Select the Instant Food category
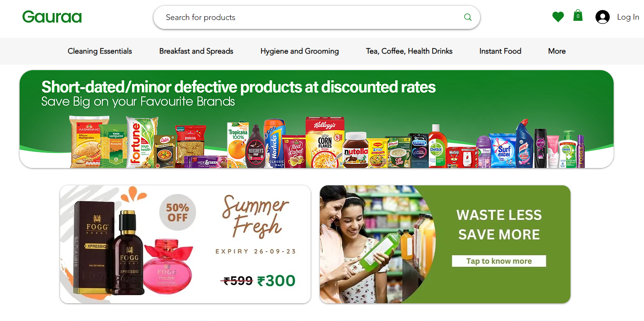 [x=500, y=51]
